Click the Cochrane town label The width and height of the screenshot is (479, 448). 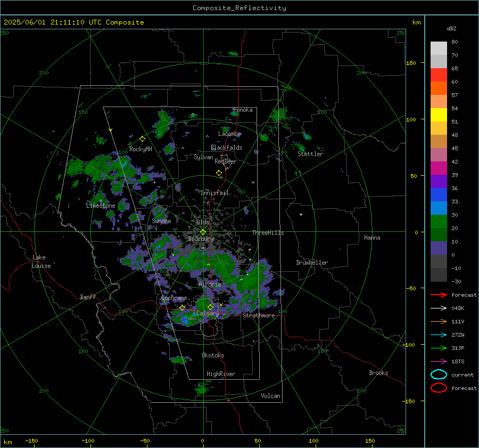tap(174, 298)
